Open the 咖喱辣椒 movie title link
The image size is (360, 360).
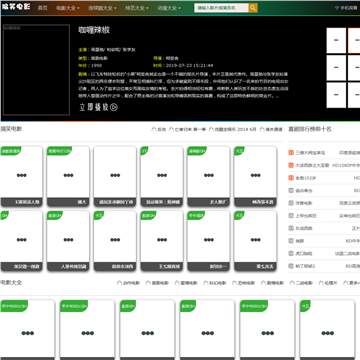pyautogui.click(x=94, y=30)
